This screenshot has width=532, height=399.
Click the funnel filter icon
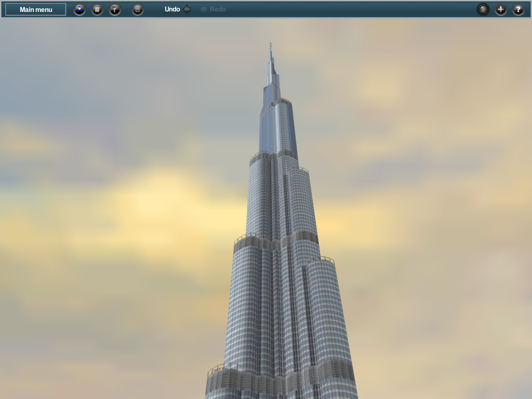pyautogui.click(x=115, y=9)
